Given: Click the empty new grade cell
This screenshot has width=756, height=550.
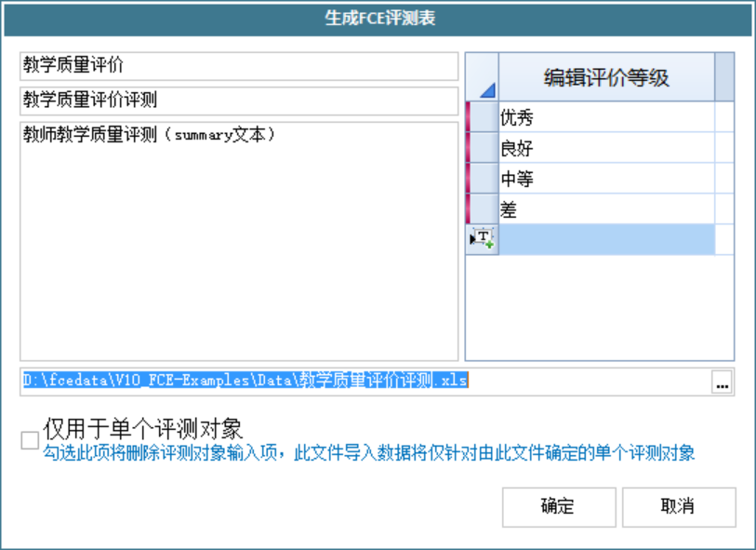Looking at the screenshot, I should tap(606, 239).
